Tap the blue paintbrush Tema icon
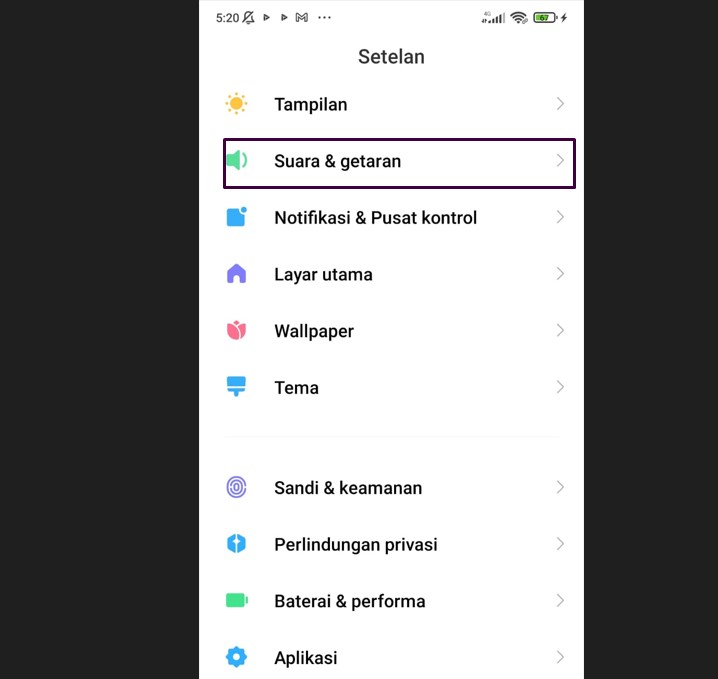 [236, 386]
